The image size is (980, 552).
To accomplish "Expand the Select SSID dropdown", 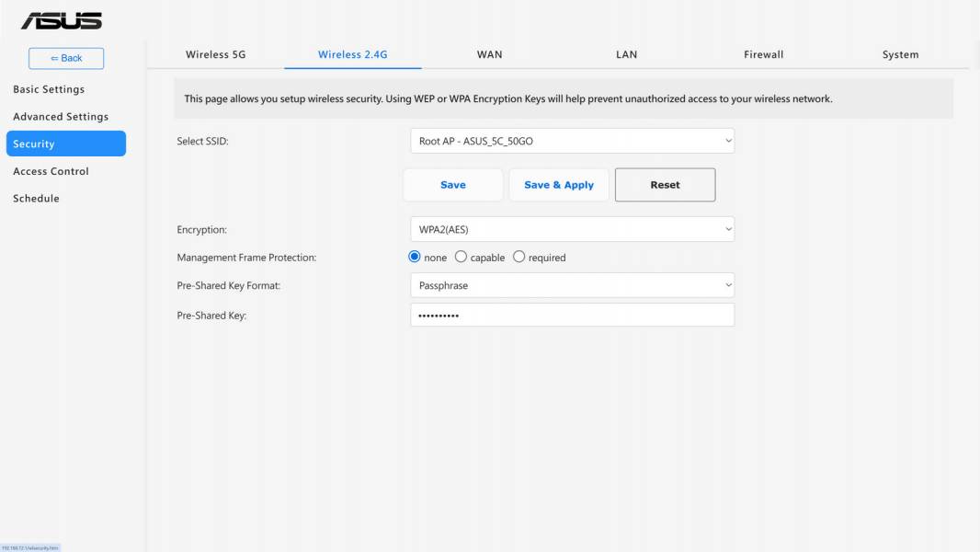I will click(572, 142).
